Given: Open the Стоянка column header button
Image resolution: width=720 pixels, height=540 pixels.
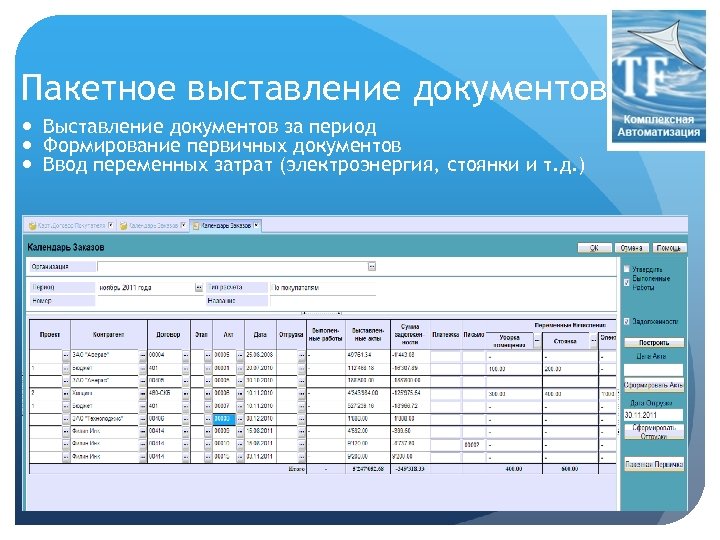Looking at the screenshot, I should tap(593, 341).
